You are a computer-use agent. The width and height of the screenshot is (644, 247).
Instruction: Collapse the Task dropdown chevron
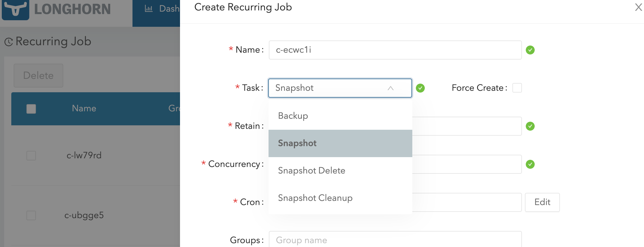click(x=391, y=88)
